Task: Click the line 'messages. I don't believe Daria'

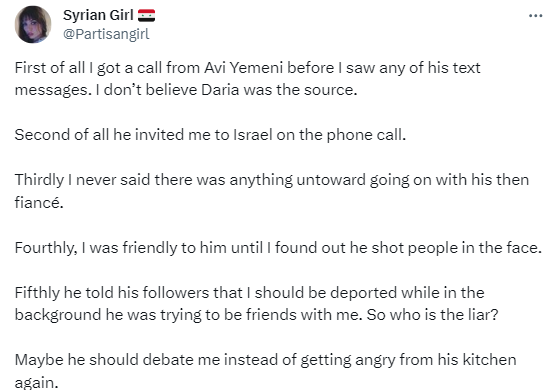Action: tap(186, 90)
